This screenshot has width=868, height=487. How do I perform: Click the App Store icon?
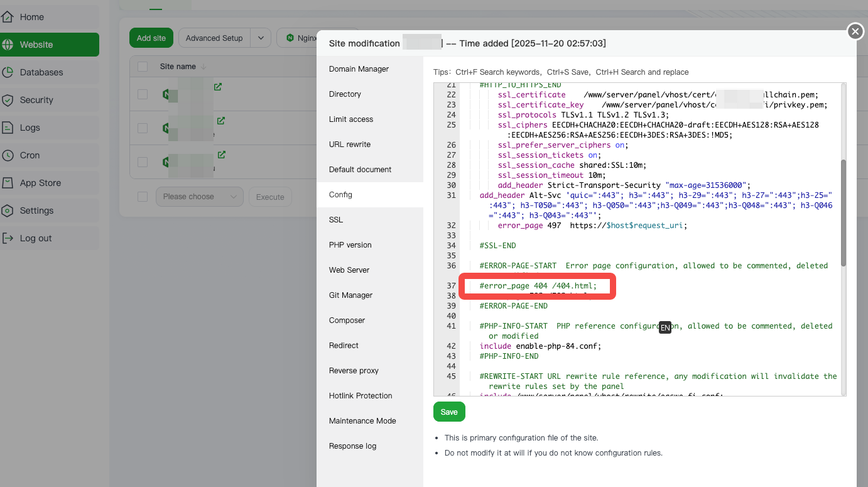click(x=8, y=183)
